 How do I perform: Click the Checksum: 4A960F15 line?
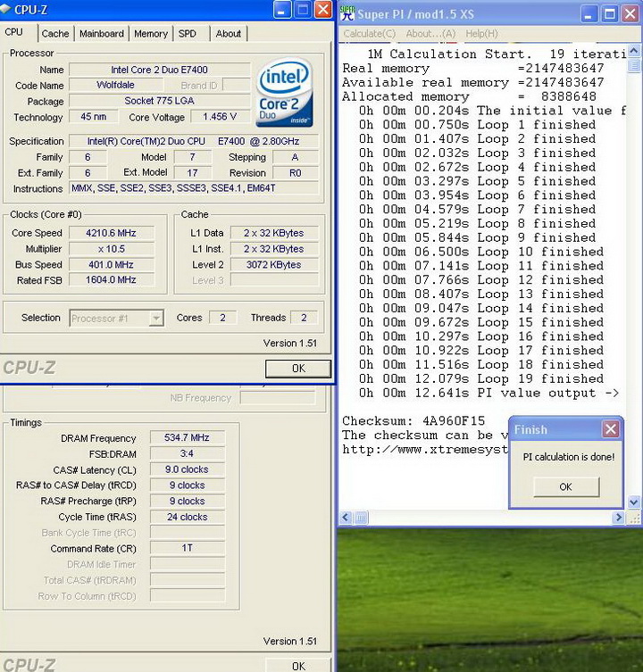point(413,421)
